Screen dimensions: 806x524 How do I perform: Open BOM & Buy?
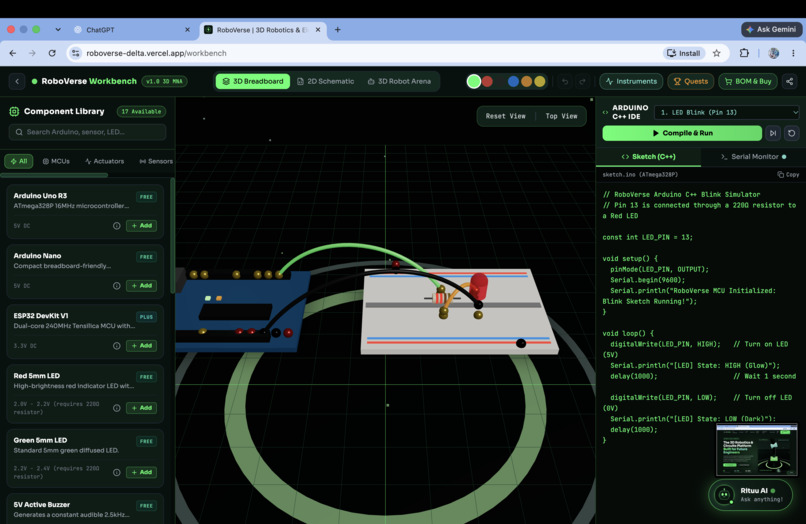point(748,81)
